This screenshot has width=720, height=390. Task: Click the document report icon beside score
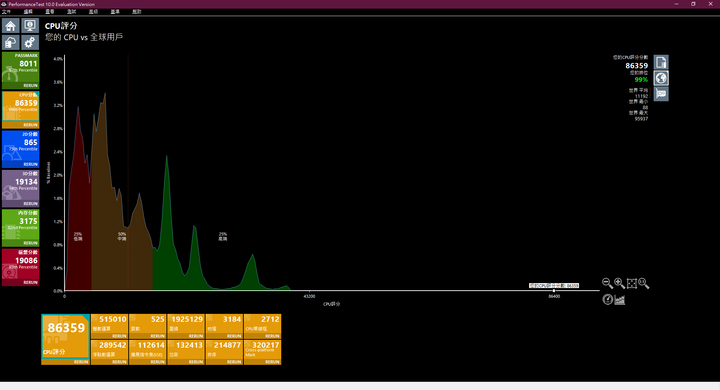tap(661, 62)
